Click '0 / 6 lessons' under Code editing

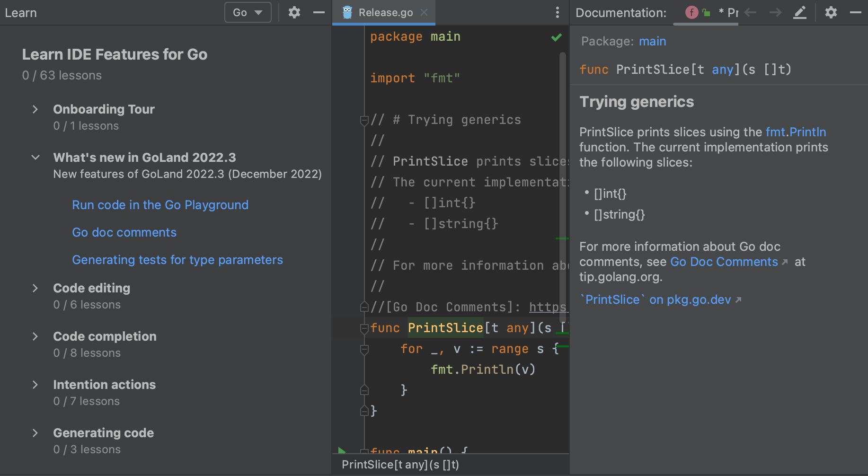pyautogui.click(x=87, y=305)
